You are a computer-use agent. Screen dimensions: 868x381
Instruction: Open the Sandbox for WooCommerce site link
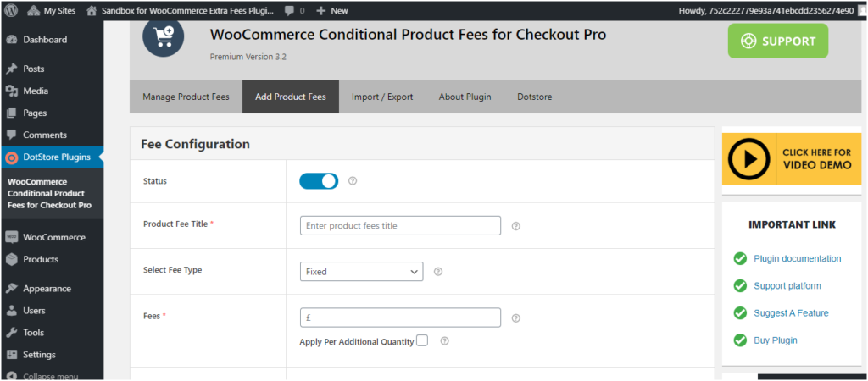click(181, 10)
